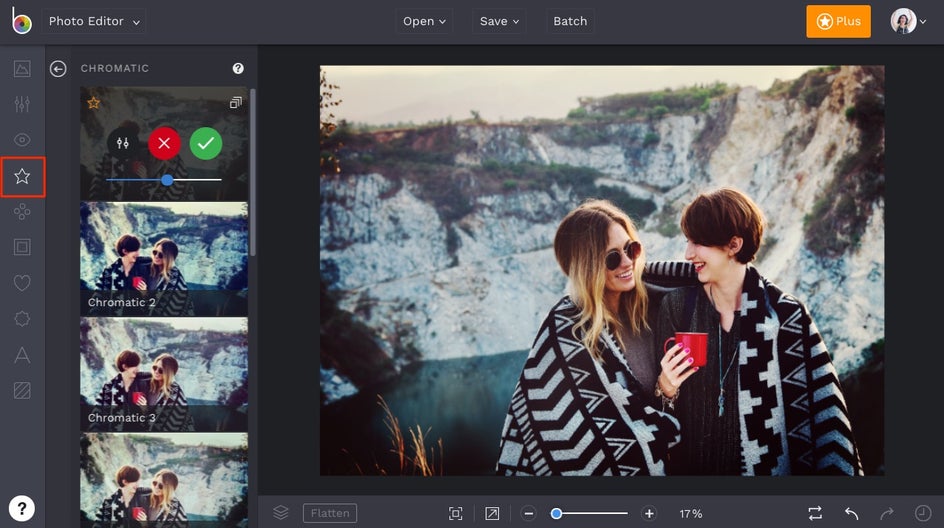944x528 pixels.
Task: Open effect settings sliders icon
Action: tap(123, 143)
